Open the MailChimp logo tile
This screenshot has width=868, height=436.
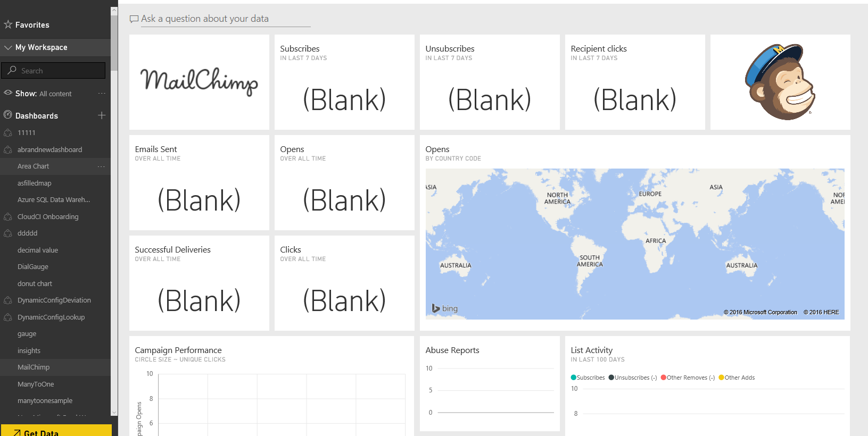pyautogui.click(x=199, y=82)
